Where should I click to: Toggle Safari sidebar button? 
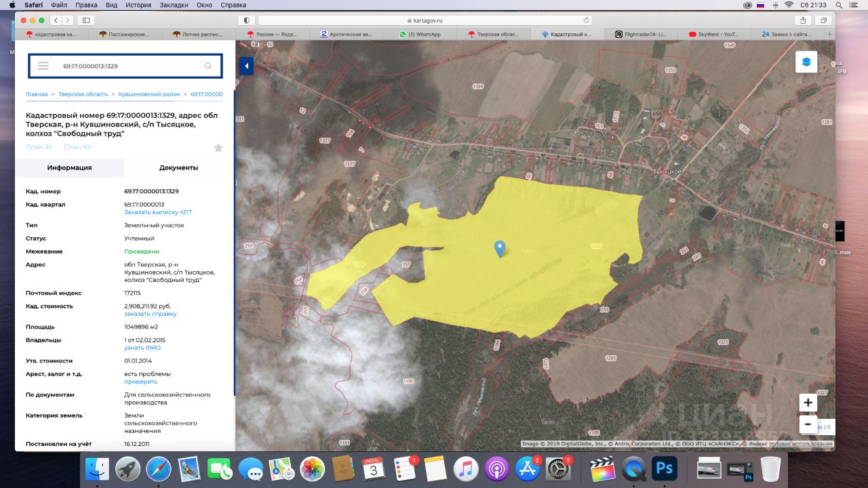(86, 20)
